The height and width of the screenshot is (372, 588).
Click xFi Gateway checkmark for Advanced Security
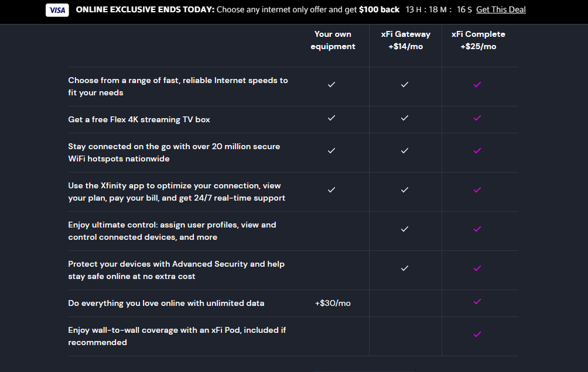(x=405, y=268)
